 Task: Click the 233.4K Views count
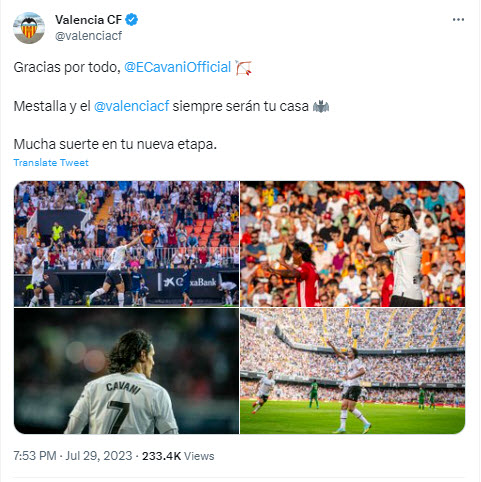click(178, 456)
